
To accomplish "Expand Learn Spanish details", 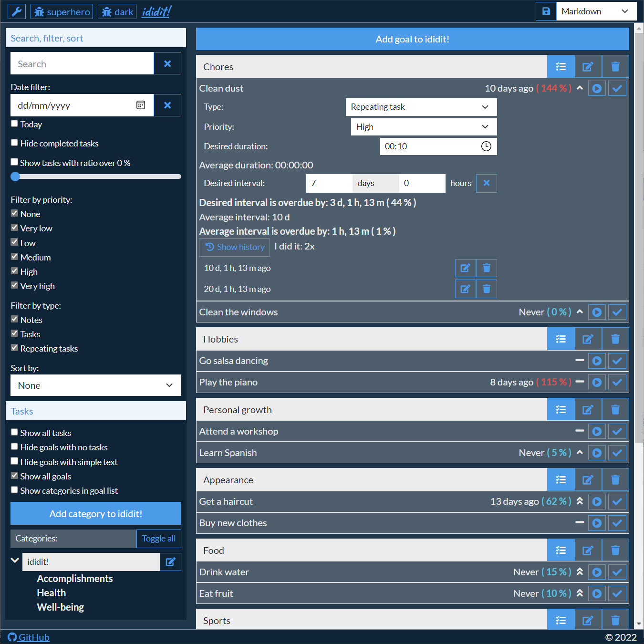I will point(580,452).
